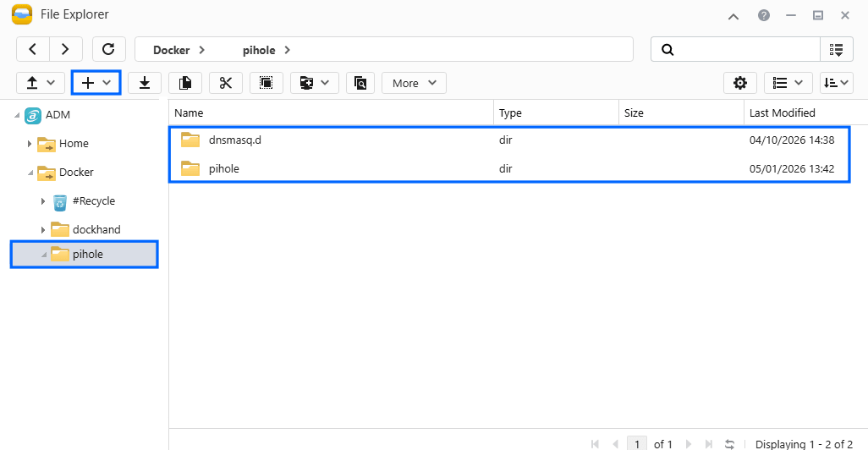Select dockhand folder in sidebar tree

(96, 229)
